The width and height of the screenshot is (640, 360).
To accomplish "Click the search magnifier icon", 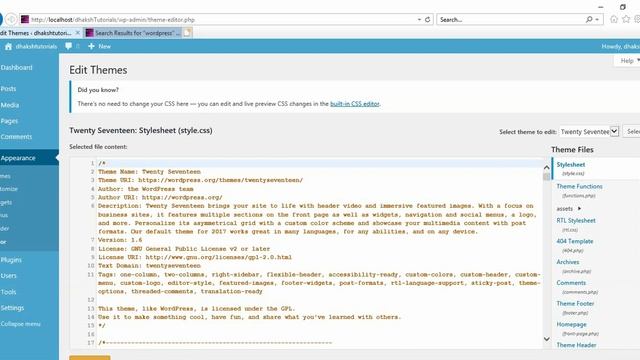I will tap(589, 19).
